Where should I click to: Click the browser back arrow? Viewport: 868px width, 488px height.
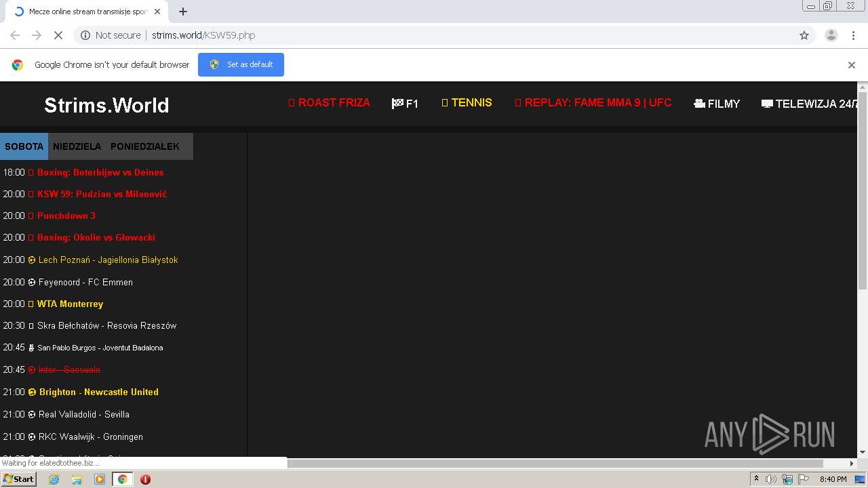[15, 35]
